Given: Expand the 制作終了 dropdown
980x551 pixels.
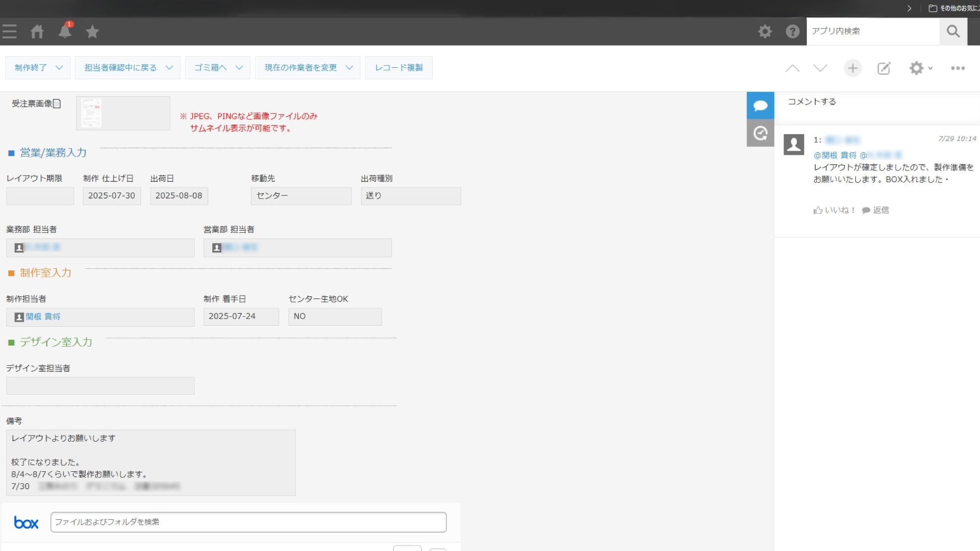Looking at the screenshot, I should (38, 68).
